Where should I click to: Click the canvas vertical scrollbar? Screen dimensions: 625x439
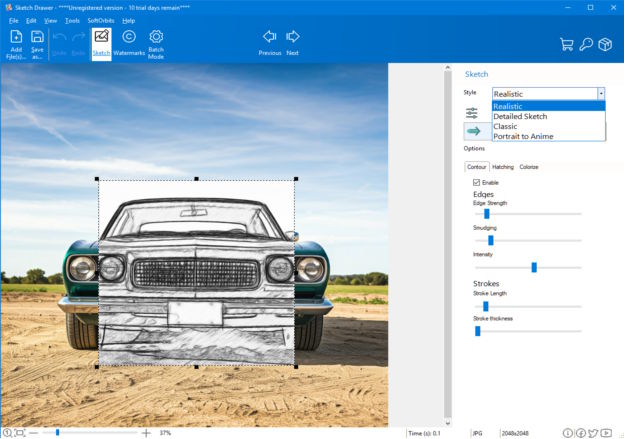click(x=448, y=243)
